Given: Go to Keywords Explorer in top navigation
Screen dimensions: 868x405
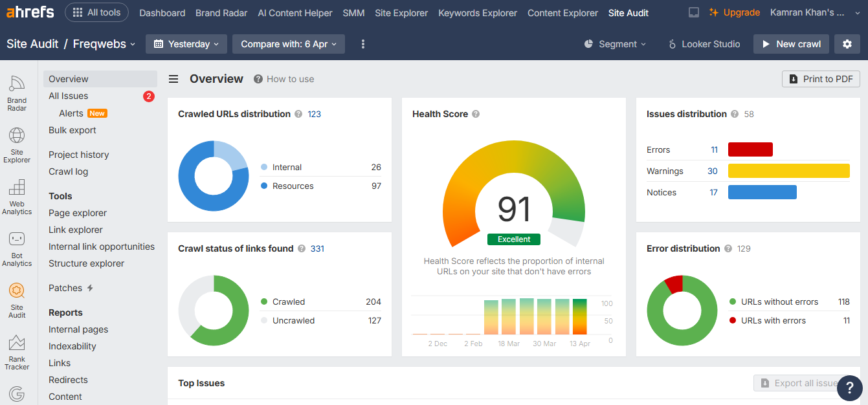Looking at the screenshot, I should click(x=478, y=13).
